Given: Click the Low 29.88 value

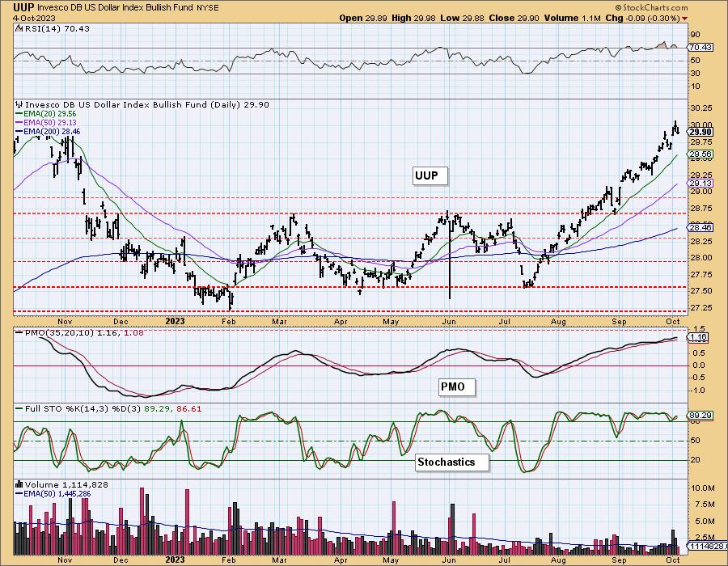Looking at the screenshot, I should [463, 18].
